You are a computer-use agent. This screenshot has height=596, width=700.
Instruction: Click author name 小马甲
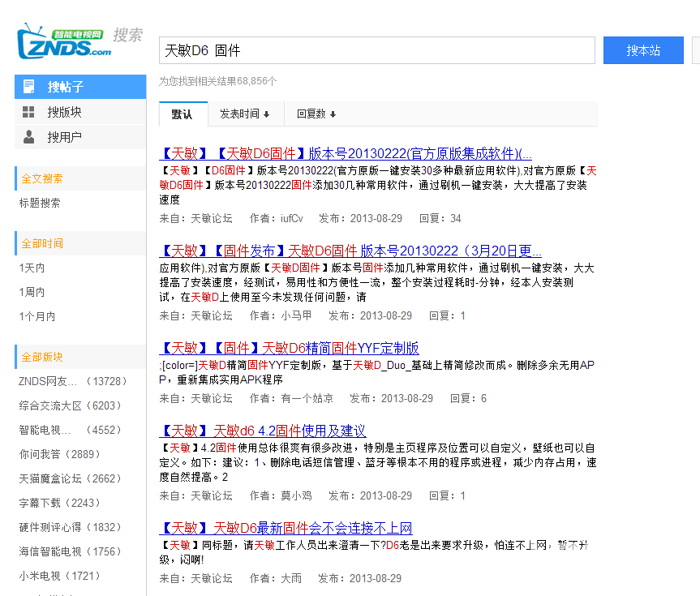click(x=296, y=315)
